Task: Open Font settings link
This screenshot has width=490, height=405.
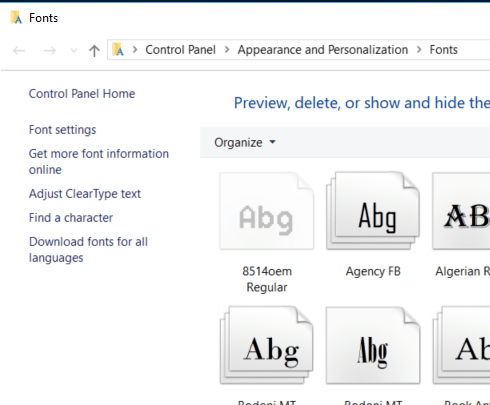Action: 62,130
